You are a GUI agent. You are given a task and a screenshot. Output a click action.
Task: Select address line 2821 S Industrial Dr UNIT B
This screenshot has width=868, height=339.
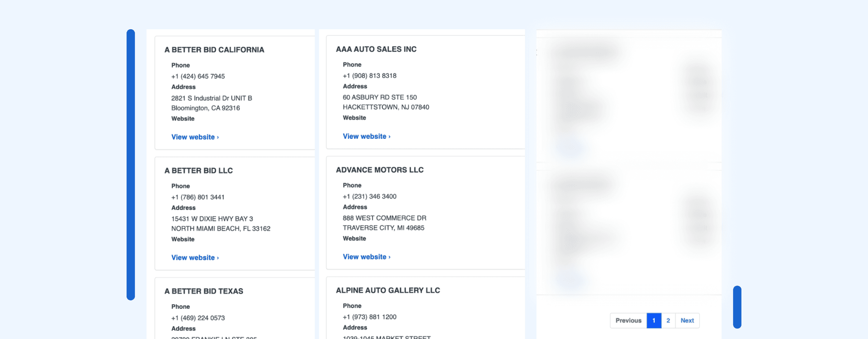(x=211, y=98)
